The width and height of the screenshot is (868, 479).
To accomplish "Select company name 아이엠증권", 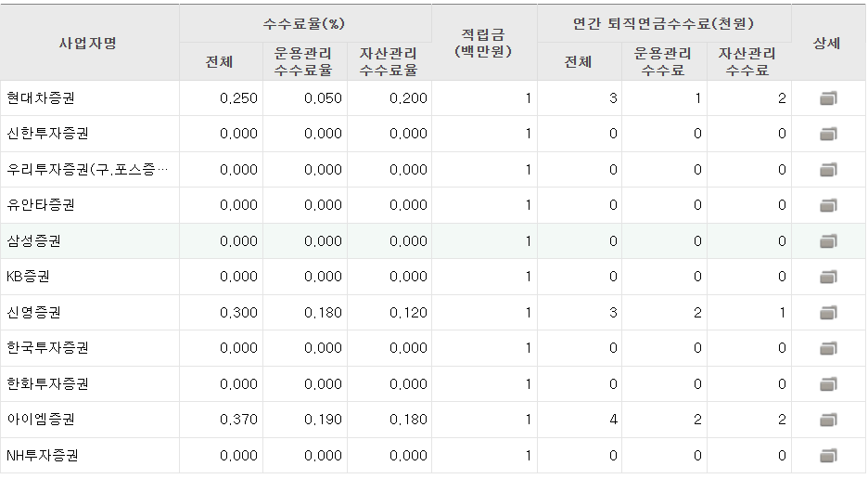I will click(41, 420).
